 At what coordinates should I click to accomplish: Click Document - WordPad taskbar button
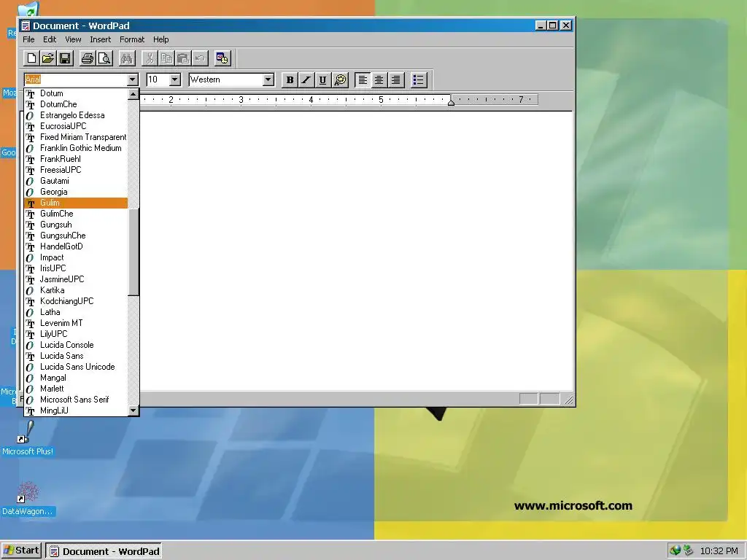tap(104, 551)
